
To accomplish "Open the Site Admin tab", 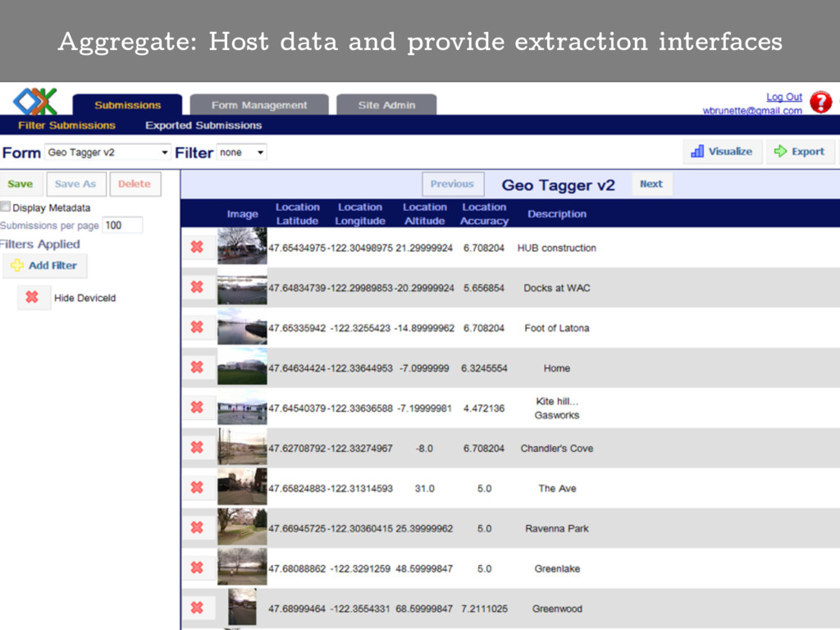I will coord(386,105).
